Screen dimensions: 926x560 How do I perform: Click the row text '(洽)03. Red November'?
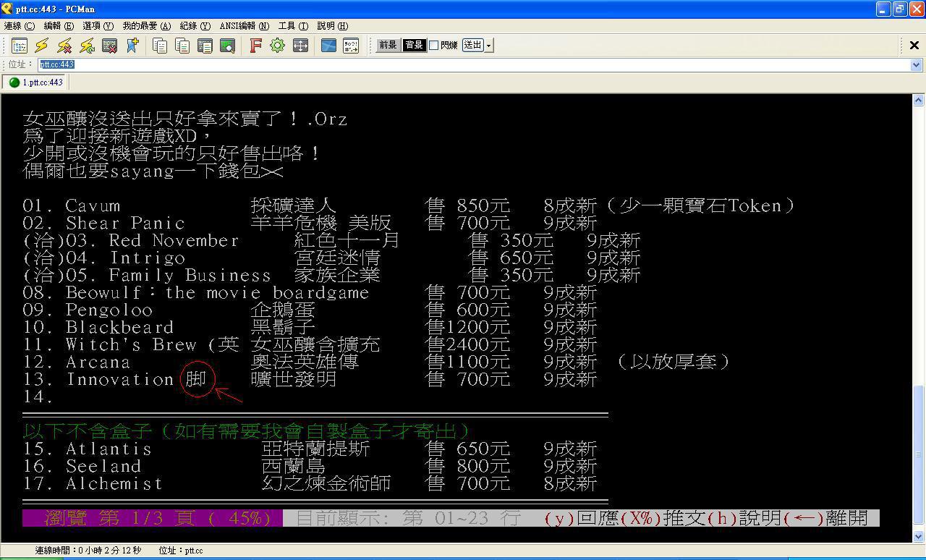point(131,241)
